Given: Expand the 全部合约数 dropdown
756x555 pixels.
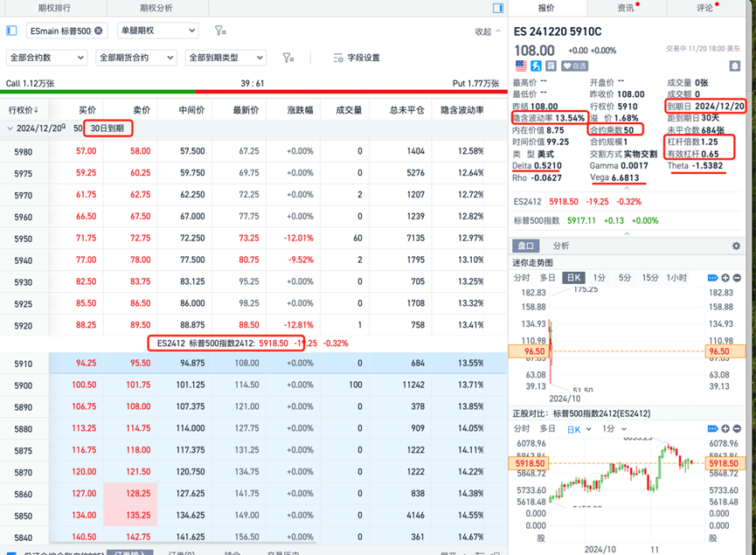Looking at the screenshot, I should (46, 58).
